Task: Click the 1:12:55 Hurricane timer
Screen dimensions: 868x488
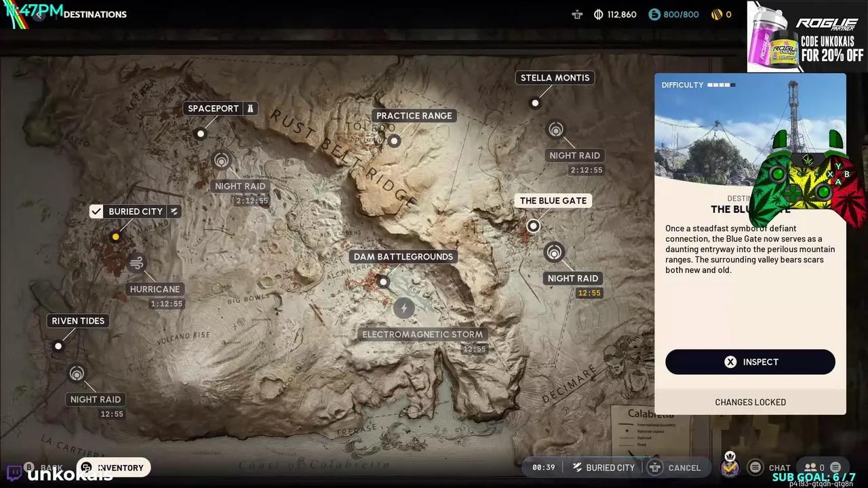Action: pyautogui.click(x=166, y=304)
